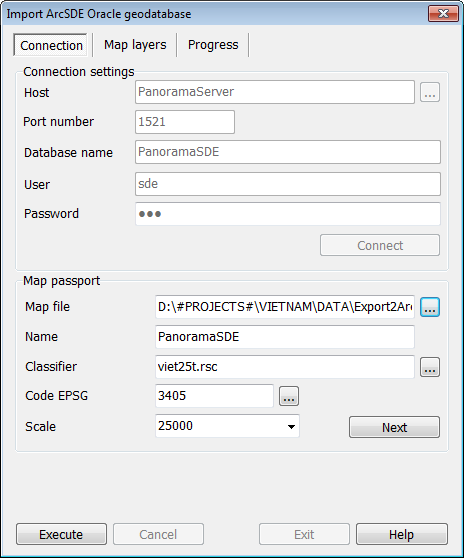Viewport: 464px width, 558px height.
Task: Expand the Scale dropdown list
Action: [291, 426]
